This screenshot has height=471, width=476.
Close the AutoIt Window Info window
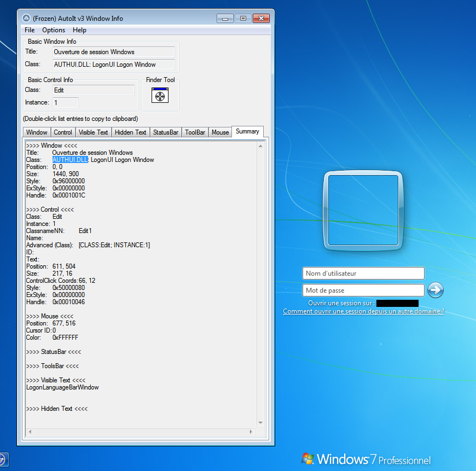tap(261, 19)
